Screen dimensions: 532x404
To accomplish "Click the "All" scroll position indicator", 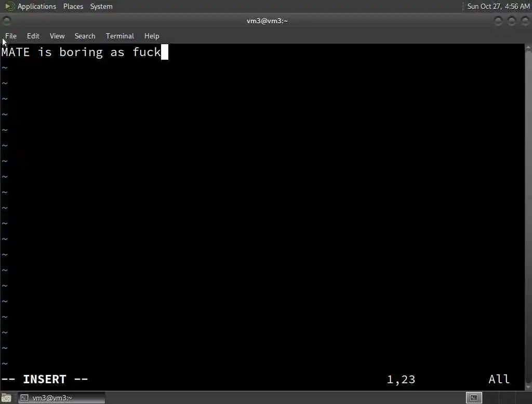I will (499, 379).
